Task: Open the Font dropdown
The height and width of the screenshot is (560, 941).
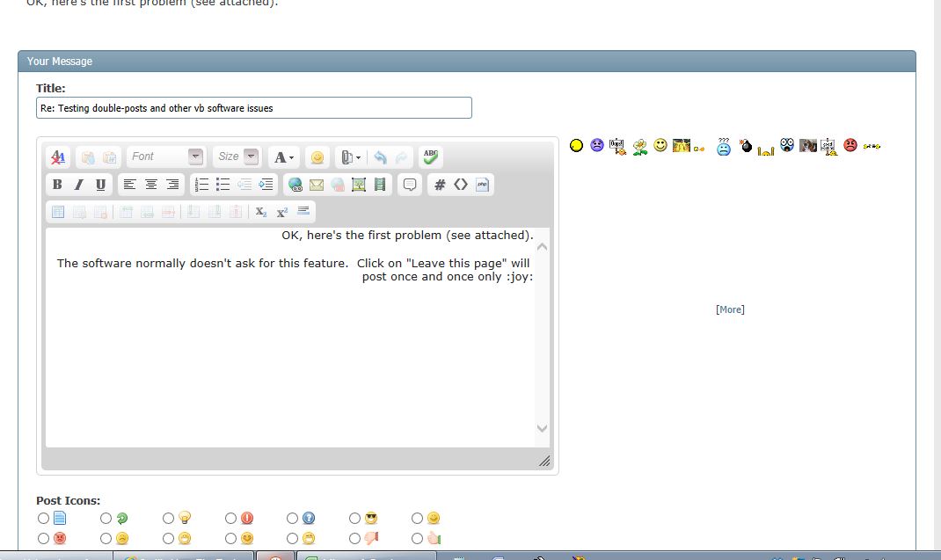Action: click(166, 156)
